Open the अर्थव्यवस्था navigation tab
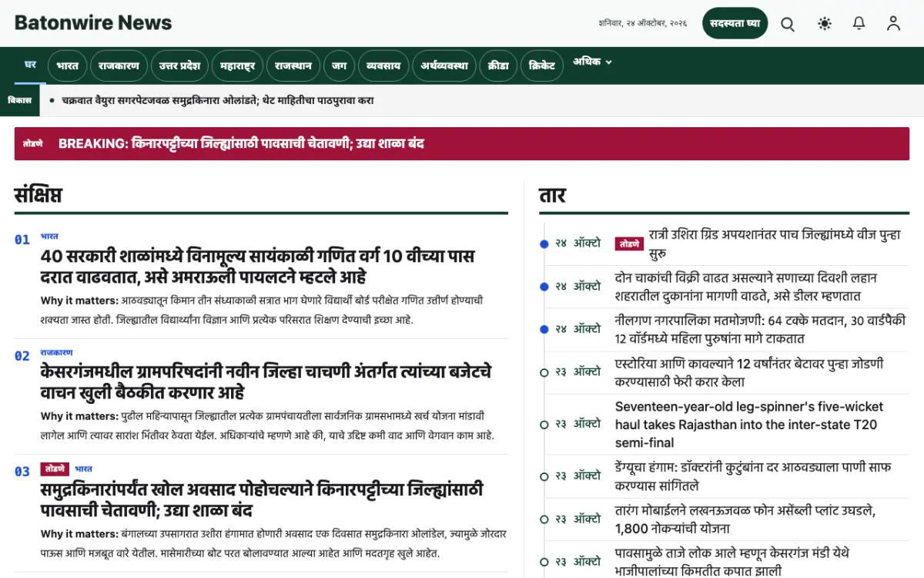Viewport: 924px width, 578px height. pos(444,66)
